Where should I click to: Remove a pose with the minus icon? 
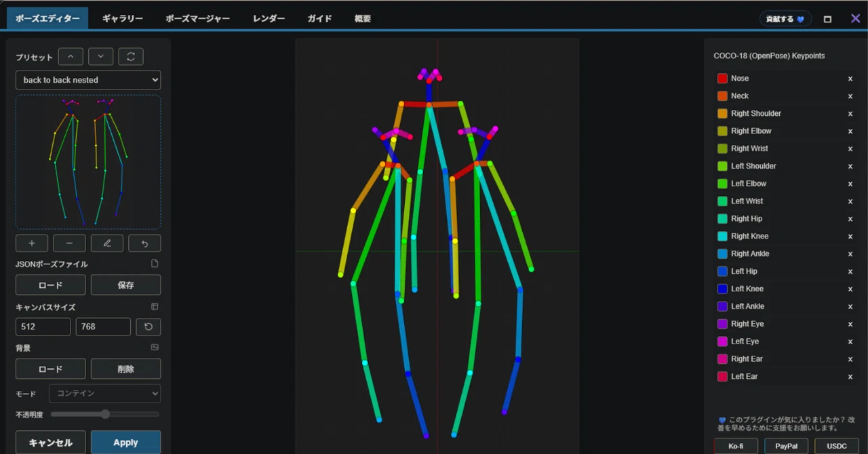69,243
